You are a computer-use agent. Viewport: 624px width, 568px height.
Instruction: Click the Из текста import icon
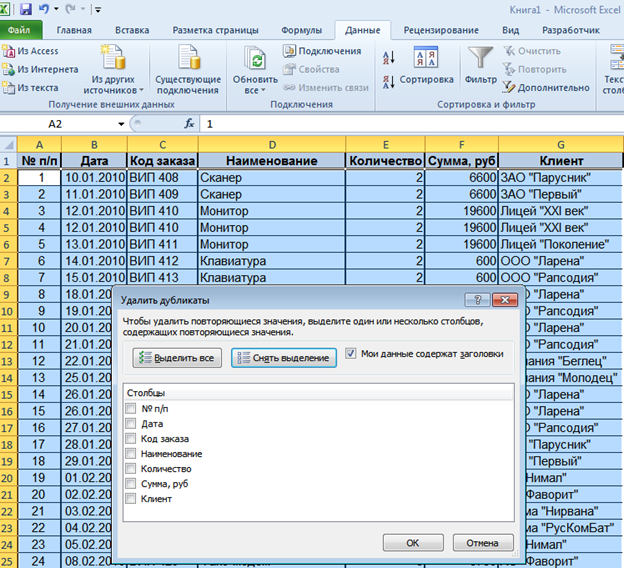click(x=9, y=87)
